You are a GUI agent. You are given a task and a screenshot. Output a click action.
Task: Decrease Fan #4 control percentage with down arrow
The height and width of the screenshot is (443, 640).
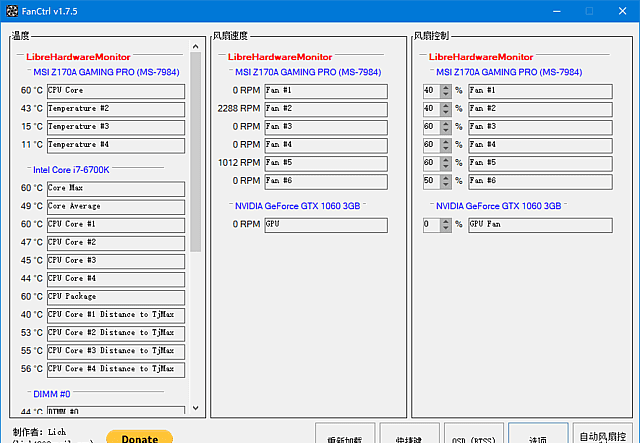(446, 148)
